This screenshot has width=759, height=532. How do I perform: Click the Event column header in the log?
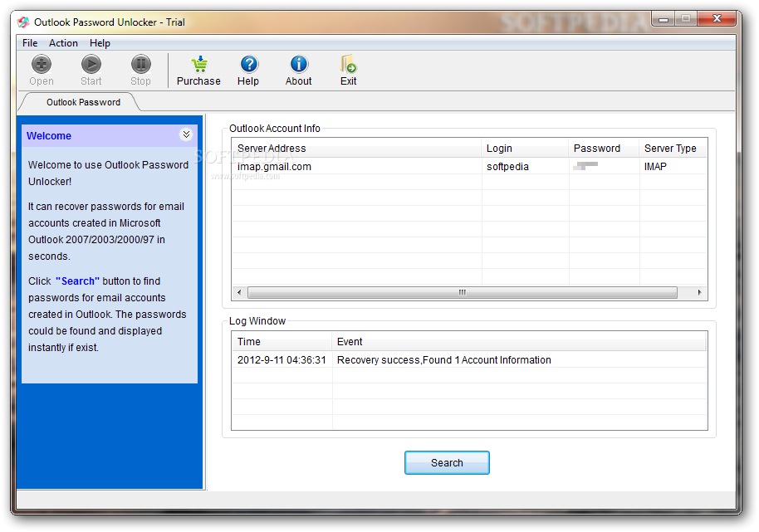519,342
